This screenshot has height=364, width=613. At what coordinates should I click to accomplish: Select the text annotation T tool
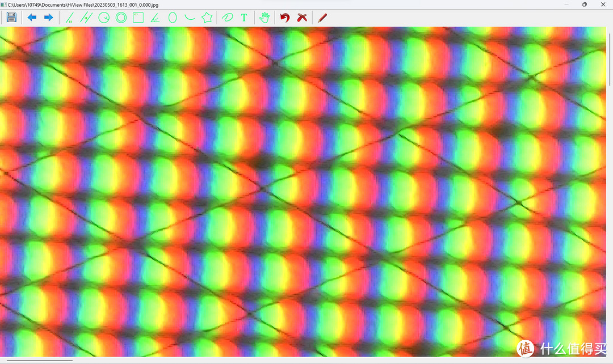(x=244, y=18)
